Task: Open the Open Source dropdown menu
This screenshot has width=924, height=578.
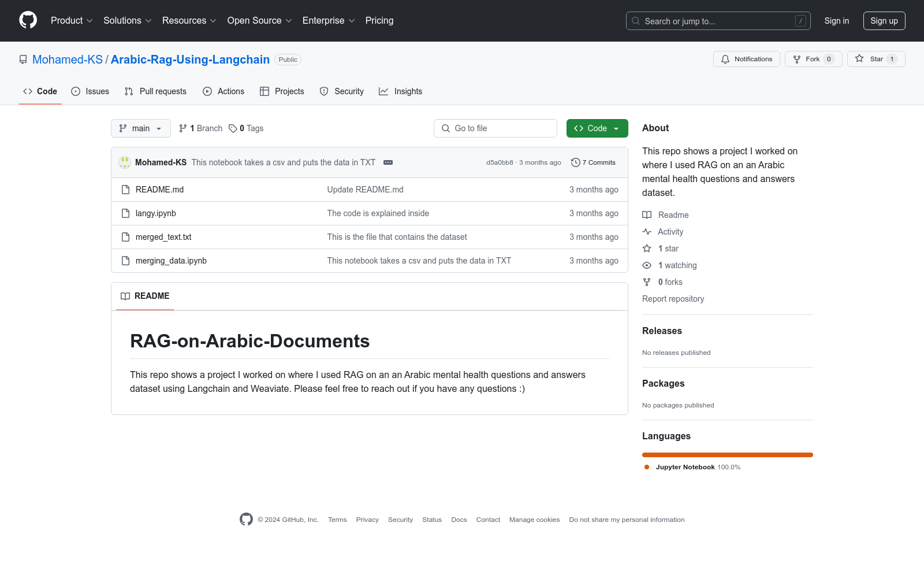Action: pyautogui.click(x=260, y=21)
